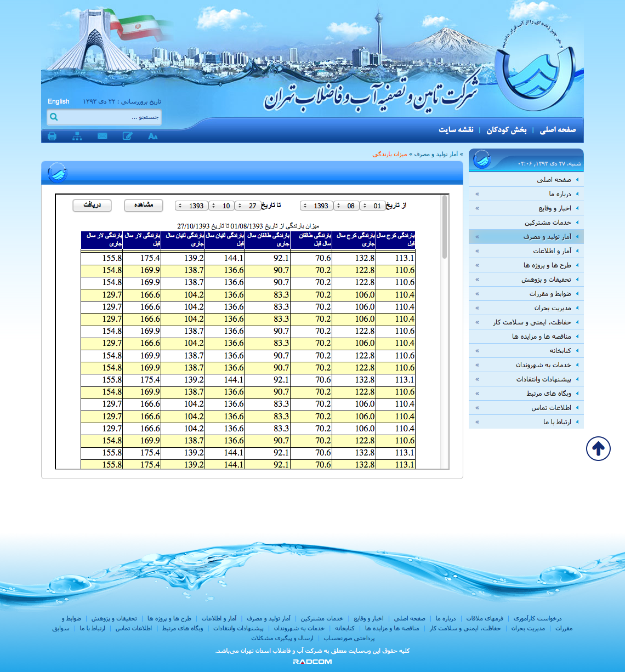Screen dimensions: 625x672
Task: Expand sidebar item آمار و اطلاعات
Action: [x=526, y=251]
